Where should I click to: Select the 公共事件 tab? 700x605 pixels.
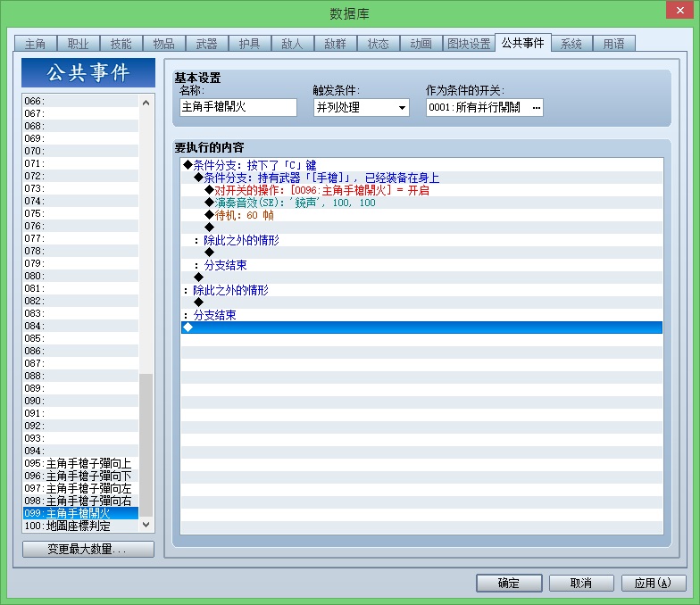tap(523, 43)
